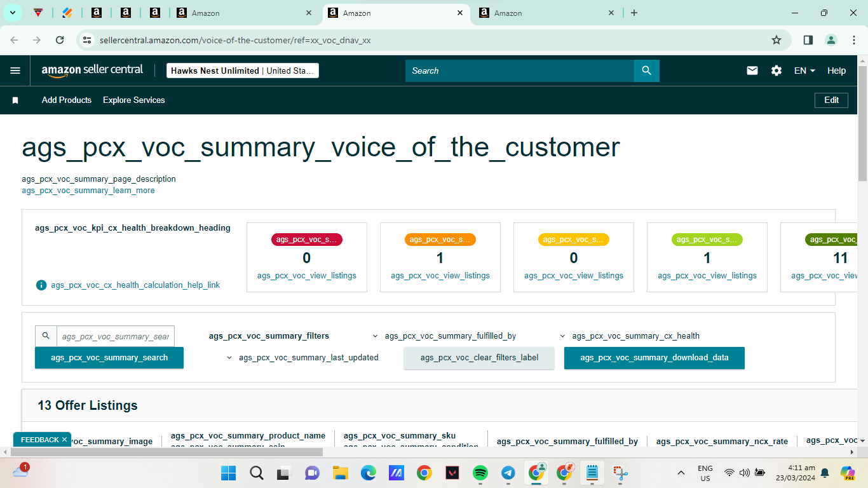Screen dimensions: 868x488
Task: Open File Explorer from the taskbar
Action: [341, 473]
